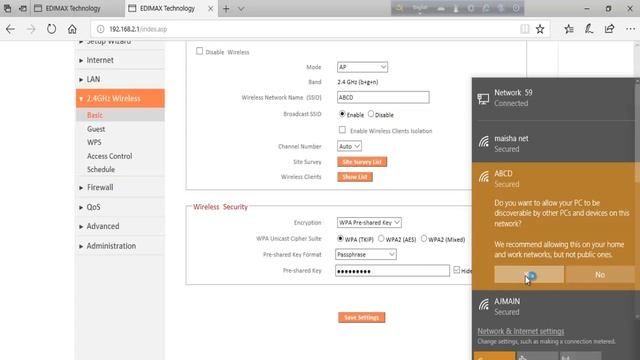The image size is (640, 360).
Task: Open the tabs set aside icon
Action: pyautogui.click(x=7, y=8)
